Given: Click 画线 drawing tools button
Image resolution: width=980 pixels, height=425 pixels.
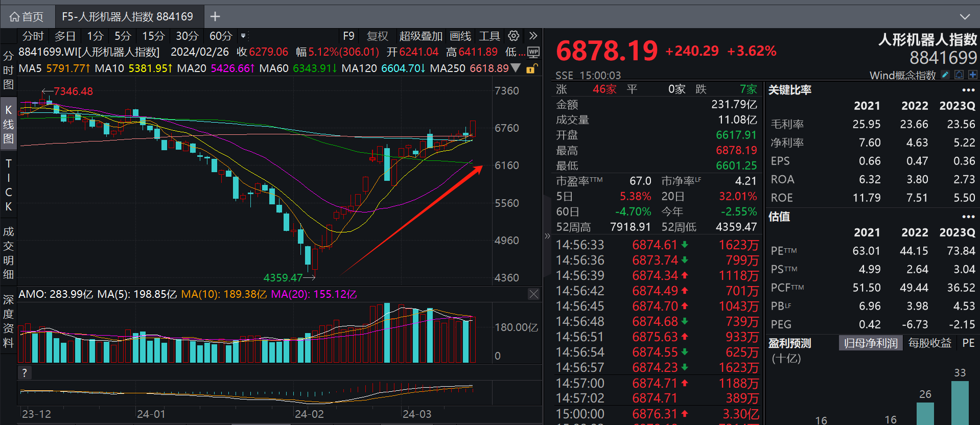Looking at the screenshot, I should pyautogui.click(x=460, y=36).
